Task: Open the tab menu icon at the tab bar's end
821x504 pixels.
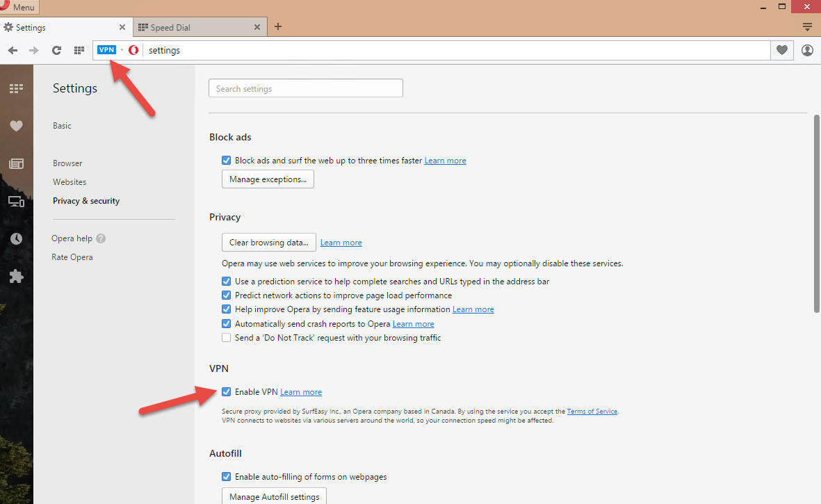Action: click(807, 26)
